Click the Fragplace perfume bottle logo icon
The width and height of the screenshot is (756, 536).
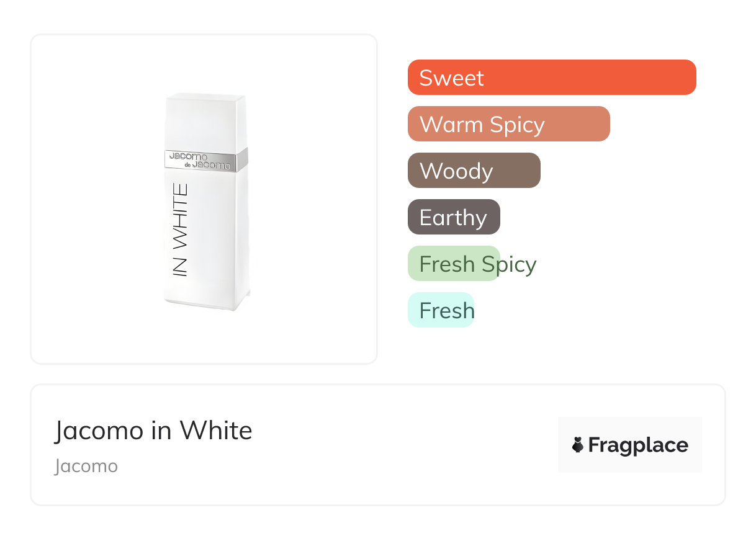578,445
